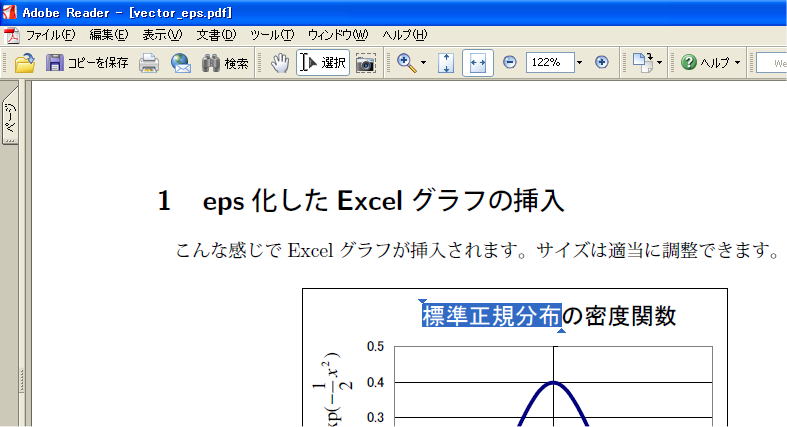Click the rotate view page icon

pyautogui.click(x=642, y=63)
